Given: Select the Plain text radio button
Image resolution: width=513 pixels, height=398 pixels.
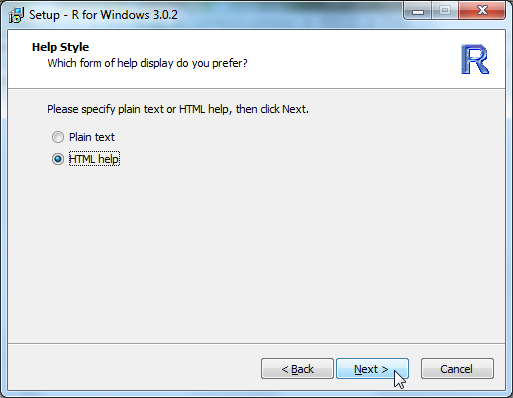Looking at the screenshot, I should (58, 137).
